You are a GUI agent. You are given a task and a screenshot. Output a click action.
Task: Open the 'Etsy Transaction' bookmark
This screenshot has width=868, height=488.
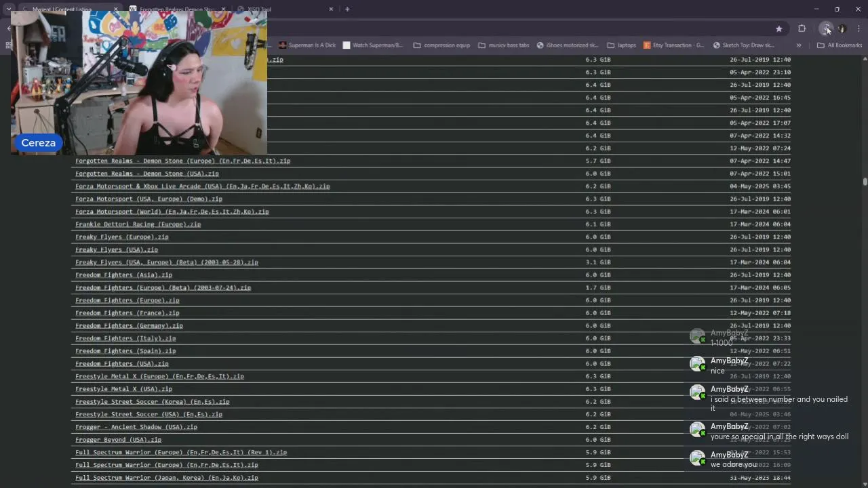[x=673, y=45]
